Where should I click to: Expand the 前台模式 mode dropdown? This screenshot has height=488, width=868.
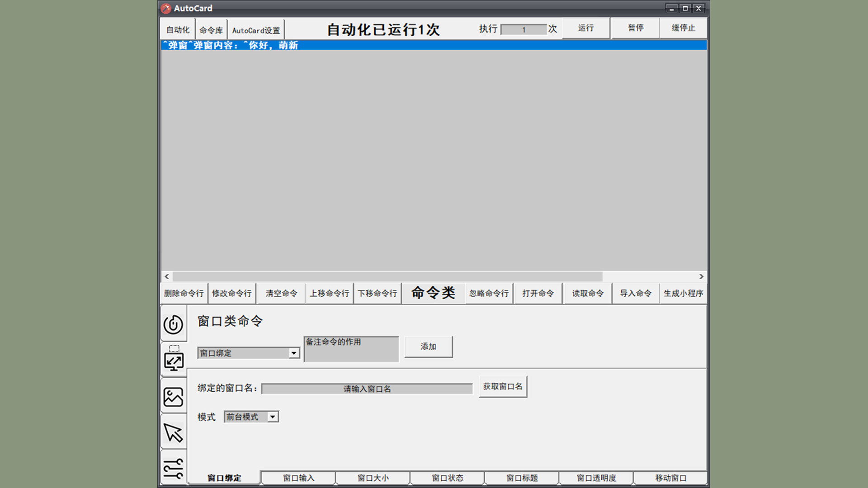point(273,417)
